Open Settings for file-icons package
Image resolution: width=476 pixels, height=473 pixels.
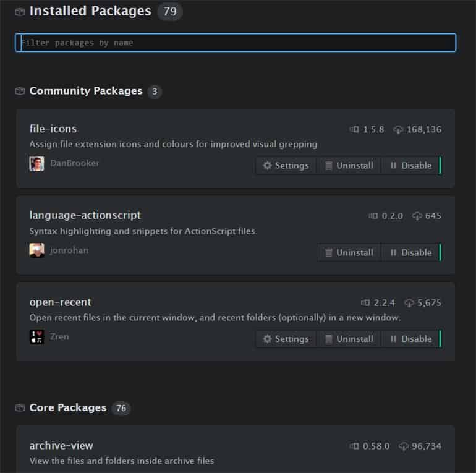(286, 166)
